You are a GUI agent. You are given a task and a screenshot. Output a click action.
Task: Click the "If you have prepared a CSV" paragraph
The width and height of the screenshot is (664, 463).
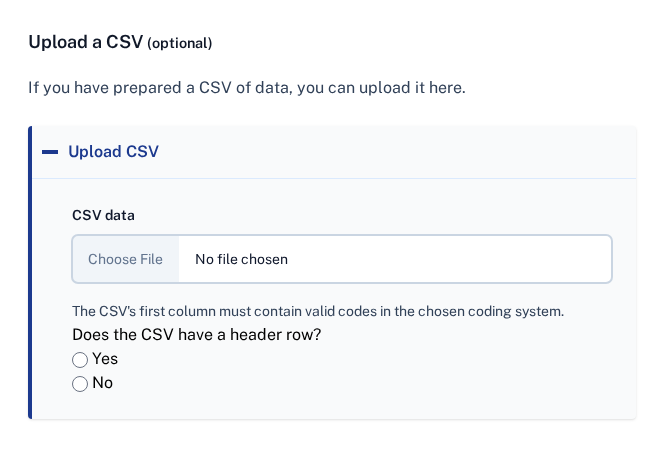246,88
